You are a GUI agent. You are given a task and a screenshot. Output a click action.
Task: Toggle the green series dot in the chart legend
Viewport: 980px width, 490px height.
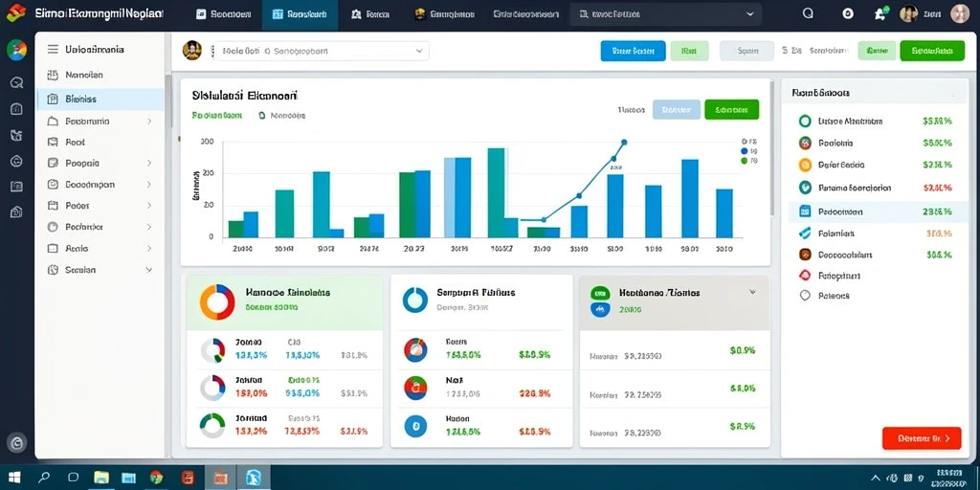(x=744, y=161)
